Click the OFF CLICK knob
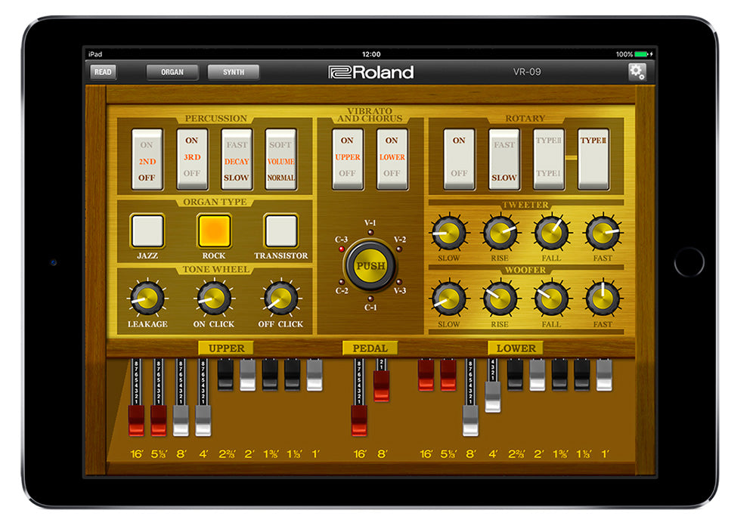Viewport: 756px width, 532px height. point(280,298)
